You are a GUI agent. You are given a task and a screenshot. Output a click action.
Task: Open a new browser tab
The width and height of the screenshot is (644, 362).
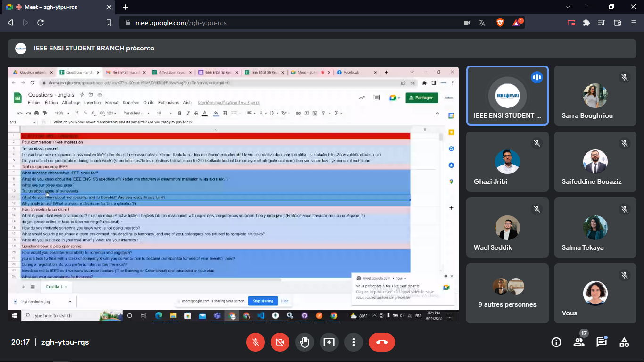pos(125,7)
